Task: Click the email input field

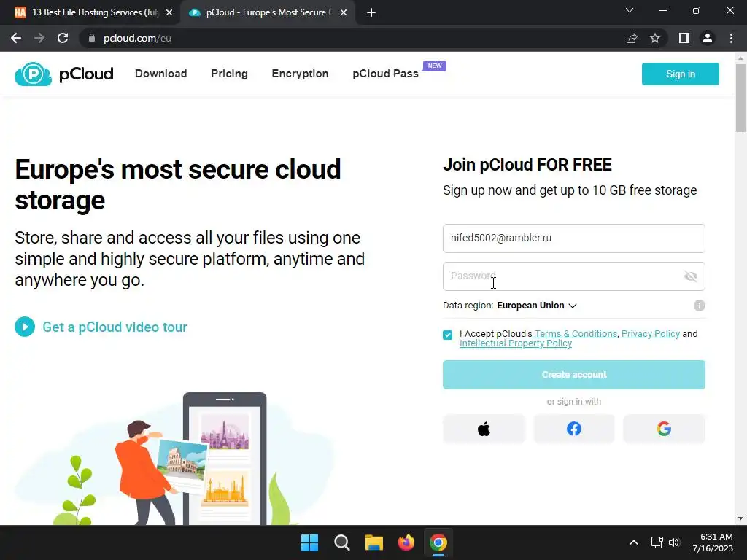Action: pyautogui.click(x=573, y=238)
